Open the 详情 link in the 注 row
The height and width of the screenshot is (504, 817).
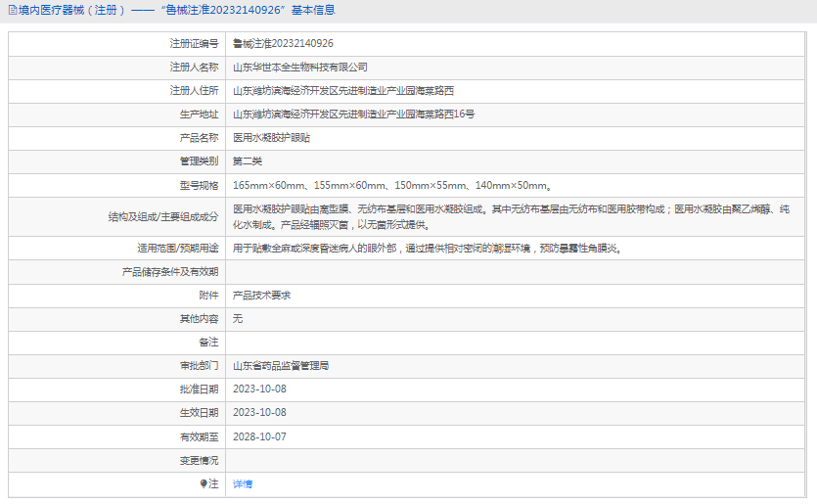(243, 483)
